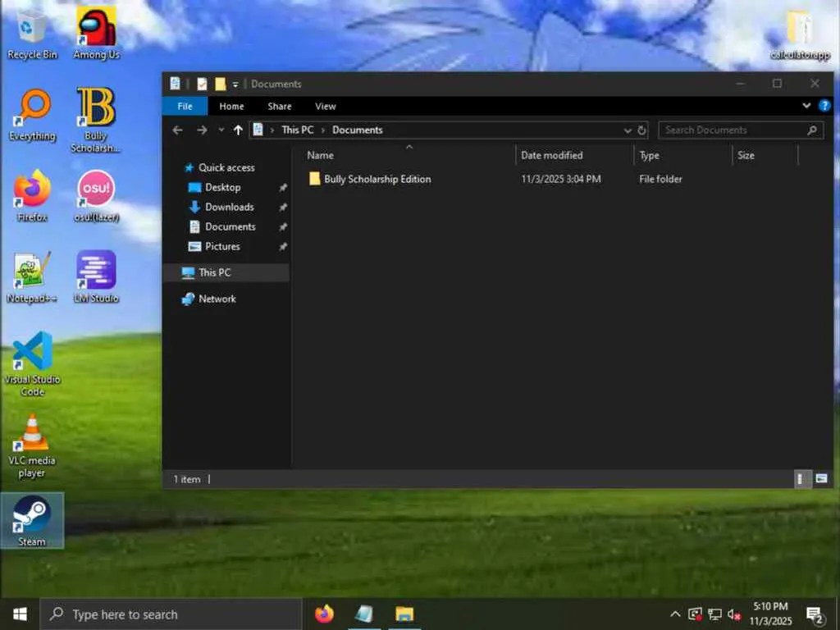Select Quick access in navigation pane
Screen dimensions: 840x630
click(226, 167)
